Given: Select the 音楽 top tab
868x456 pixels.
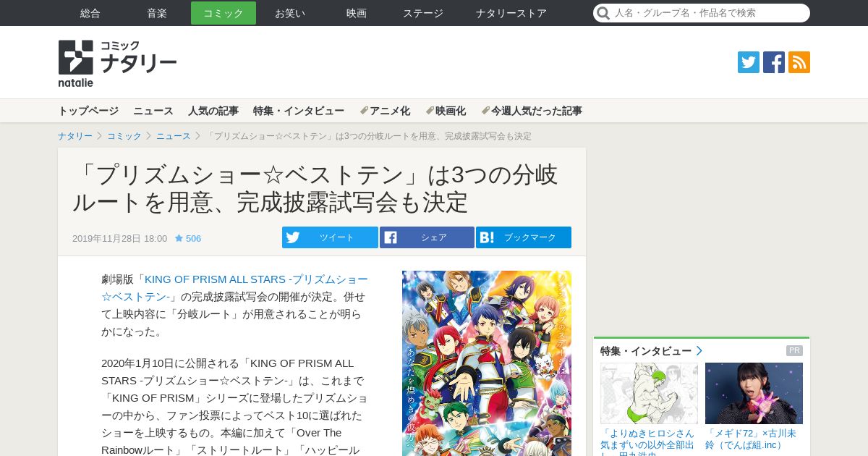Looking at the screenshot, I should tap(157, 13).
